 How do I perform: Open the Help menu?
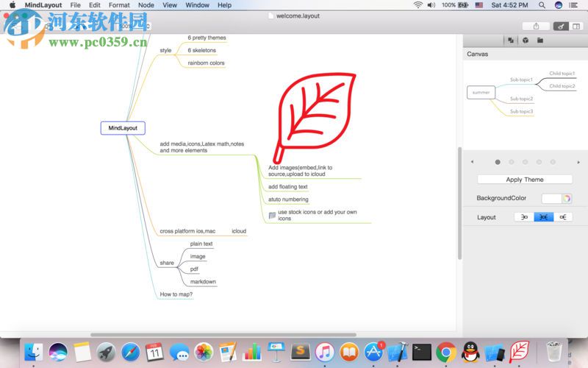click(x=224, y=5)
